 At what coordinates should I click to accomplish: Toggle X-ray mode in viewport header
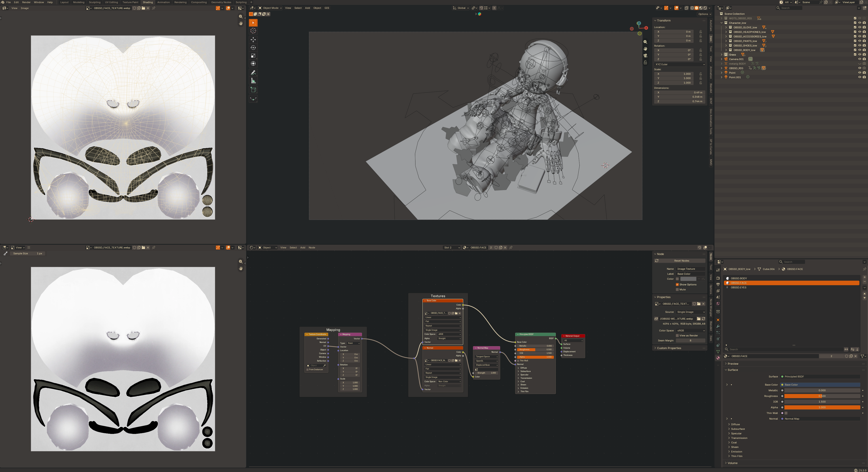pyautogui.click(x=686, y=8)
